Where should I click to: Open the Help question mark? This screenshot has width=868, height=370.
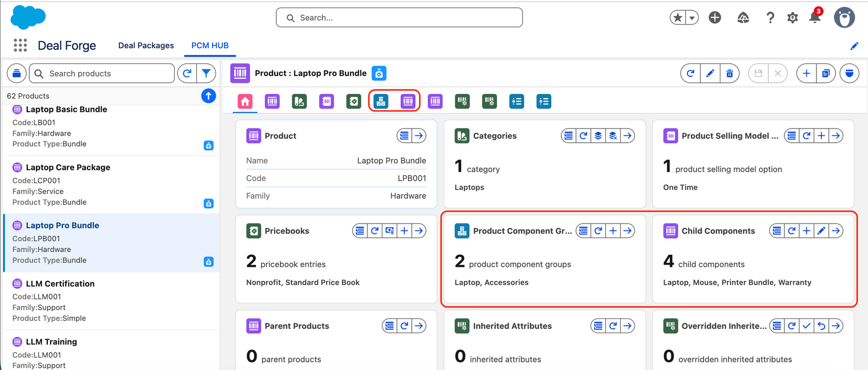pos(770,18)
